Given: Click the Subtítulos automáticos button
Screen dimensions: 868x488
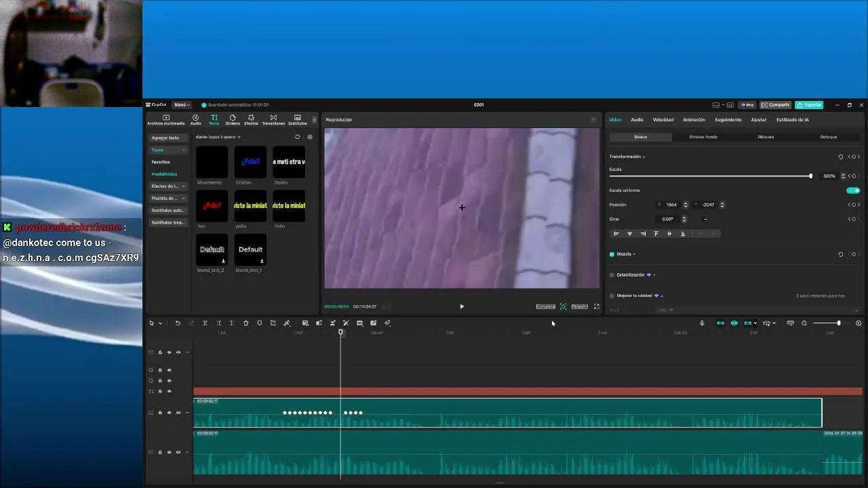Looking at the screenshot, I should (167, 211).
